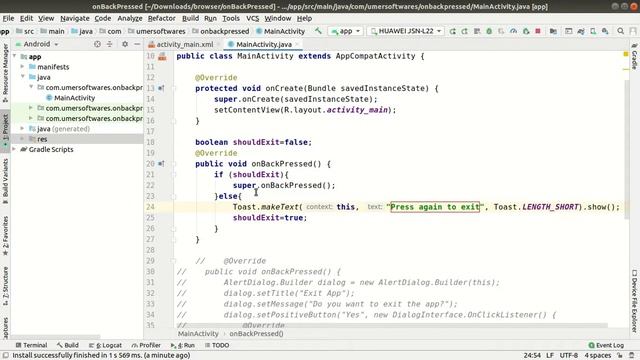640x360 pixels.
Task: Open the 4: Run tool window
Action: (183, 345)
